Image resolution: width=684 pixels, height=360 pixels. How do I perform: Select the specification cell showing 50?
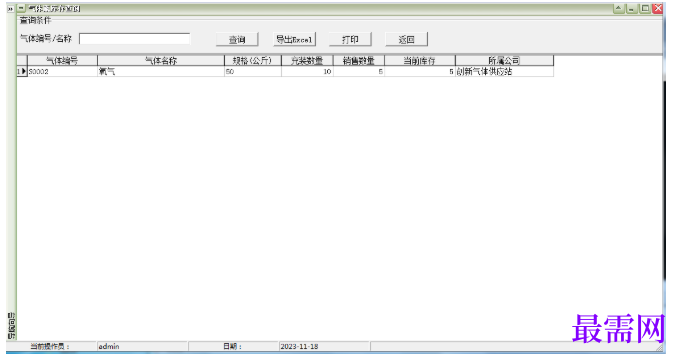(x=253, y=72)
